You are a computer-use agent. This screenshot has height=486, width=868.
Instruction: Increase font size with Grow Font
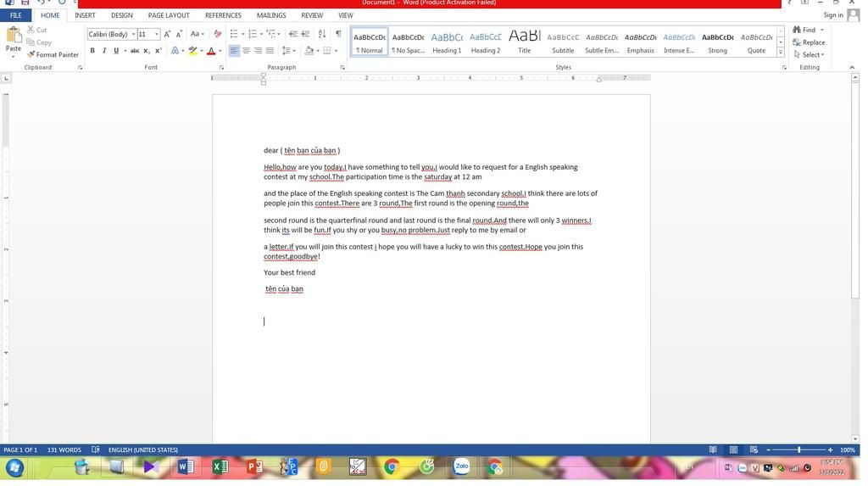pos(167,34)
